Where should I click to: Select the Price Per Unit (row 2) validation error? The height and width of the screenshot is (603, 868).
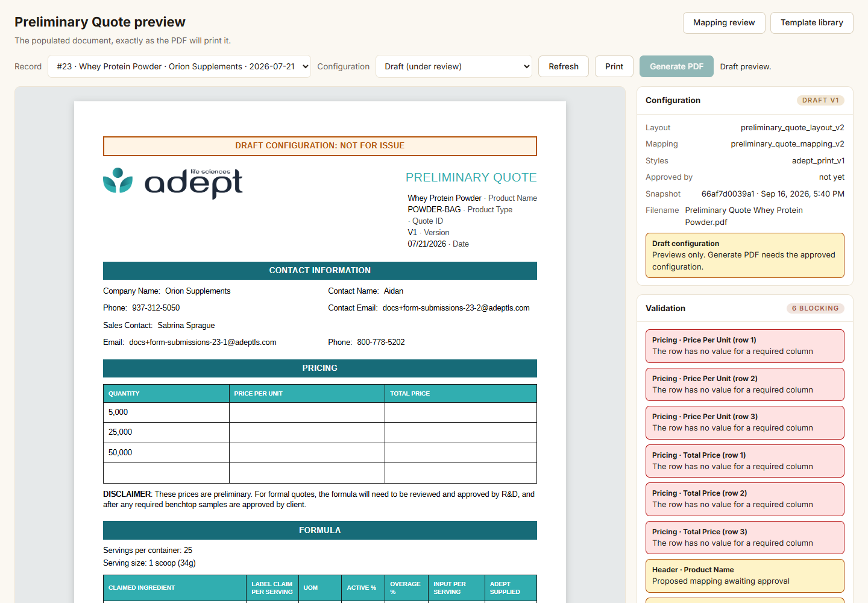point(745,384)
